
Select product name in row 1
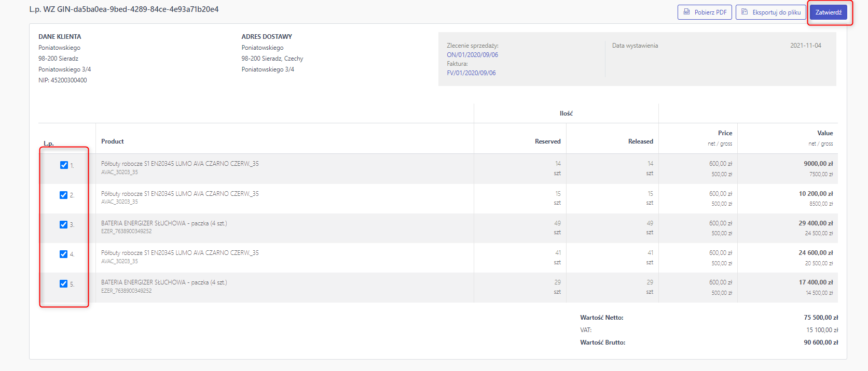click(180, 164)
